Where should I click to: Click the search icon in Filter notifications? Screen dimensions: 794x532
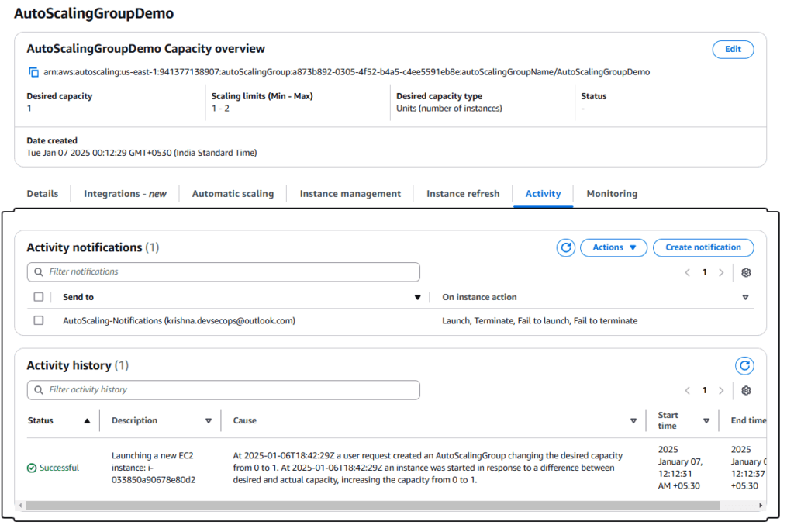coord(39,272)
